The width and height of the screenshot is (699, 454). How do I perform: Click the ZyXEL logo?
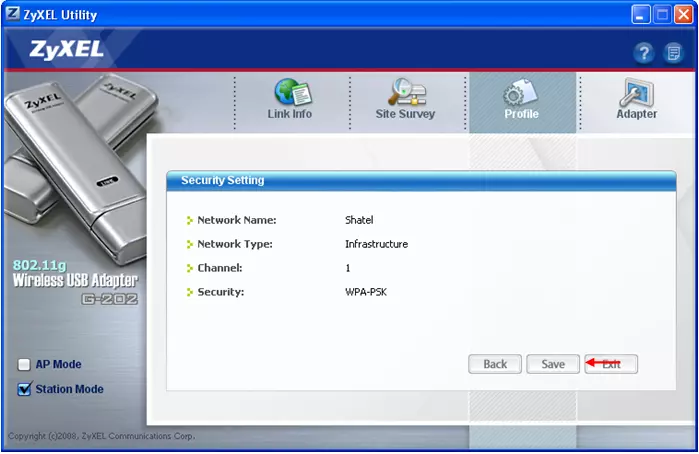(66, 50)
